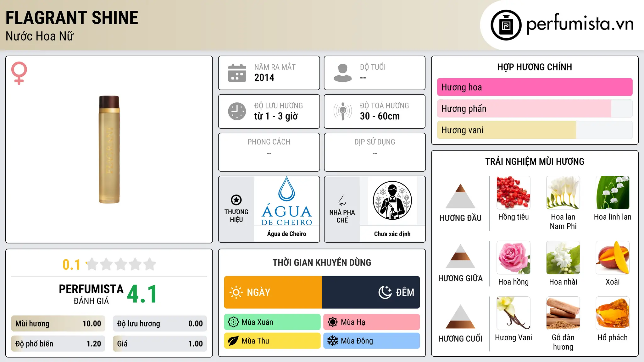Select the Hoa lan Nam Phi note image
Viewport: 644px width, 362px height.
point(563,193)
